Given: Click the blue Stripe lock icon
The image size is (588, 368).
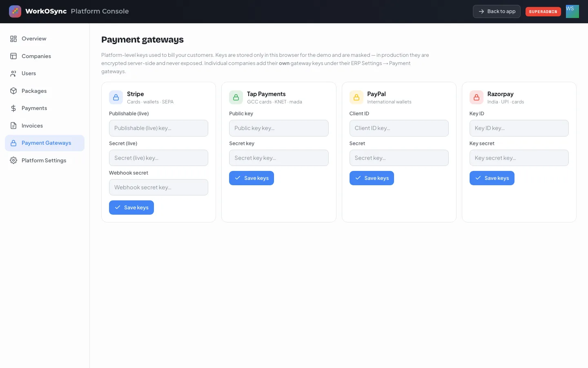Looking at the screenshot, I should click(x=116, y=97).
